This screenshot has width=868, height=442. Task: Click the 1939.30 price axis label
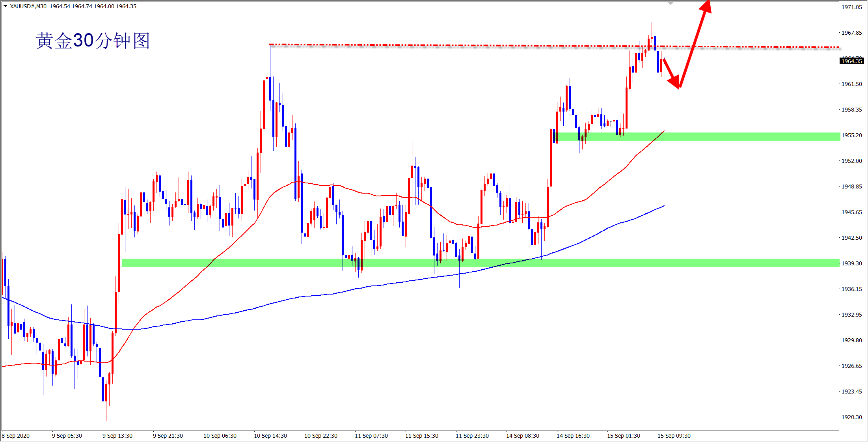click(851, 263)
